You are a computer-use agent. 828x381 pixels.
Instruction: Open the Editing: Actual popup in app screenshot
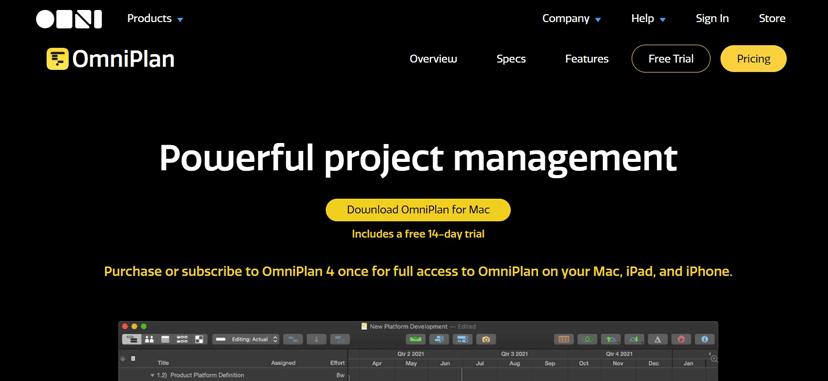[x=246, y=339]
